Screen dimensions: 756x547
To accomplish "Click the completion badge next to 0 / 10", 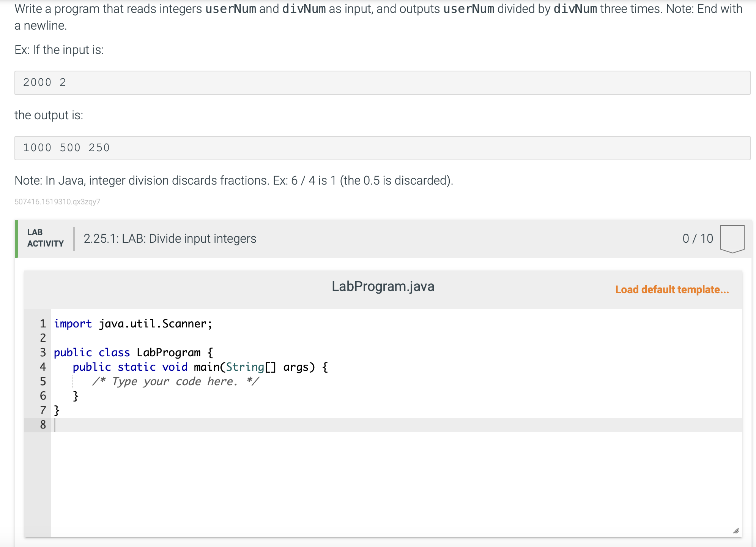I will [732, 239].
